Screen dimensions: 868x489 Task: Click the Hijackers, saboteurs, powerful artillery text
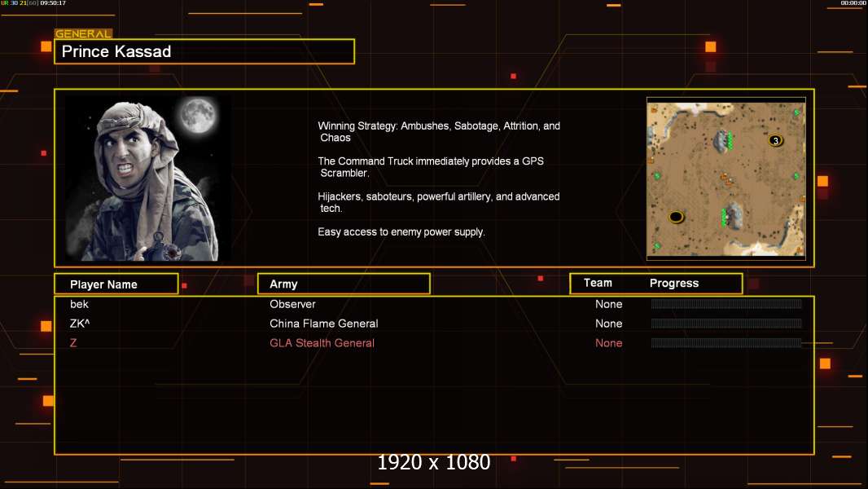438,202
